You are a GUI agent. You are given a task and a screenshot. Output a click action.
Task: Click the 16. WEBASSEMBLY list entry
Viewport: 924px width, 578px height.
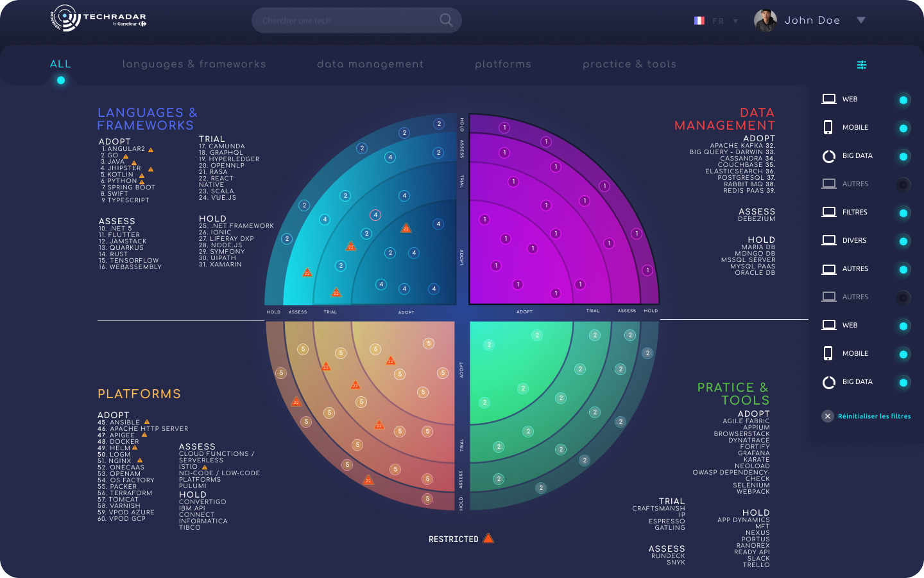tap(130, 267)
